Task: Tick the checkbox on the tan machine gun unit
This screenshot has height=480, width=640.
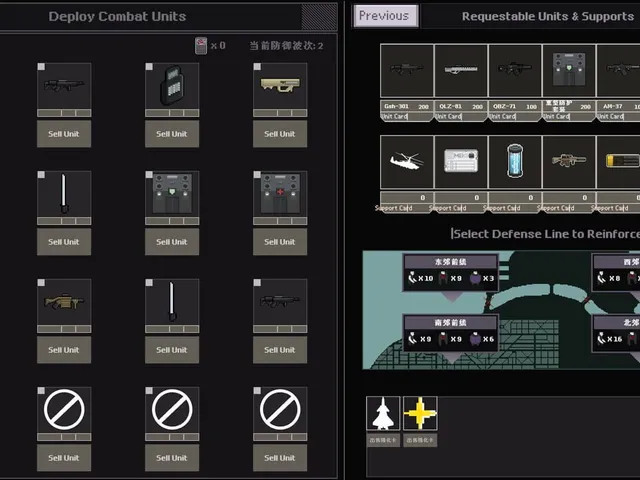Action: tap(41, 283)
